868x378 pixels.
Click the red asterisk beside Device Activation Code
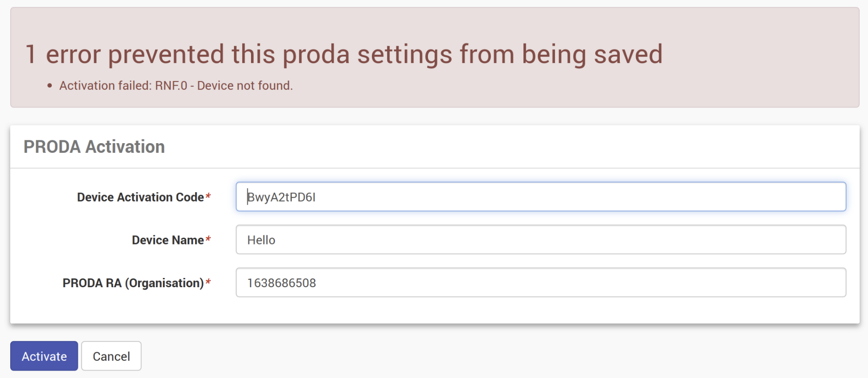[208, 196]
